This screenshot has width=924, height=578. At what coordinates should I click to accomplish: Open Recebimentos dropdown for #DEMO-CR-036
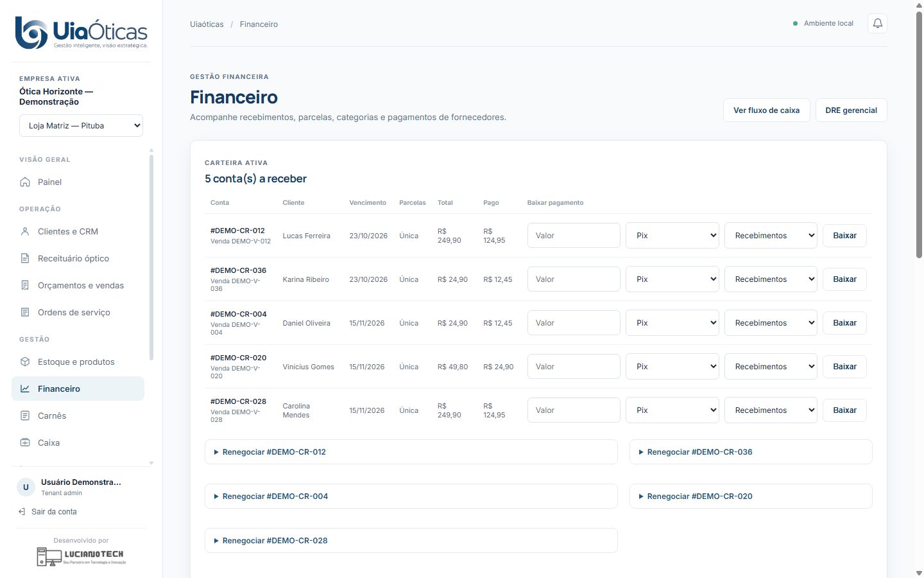[771, 279]
